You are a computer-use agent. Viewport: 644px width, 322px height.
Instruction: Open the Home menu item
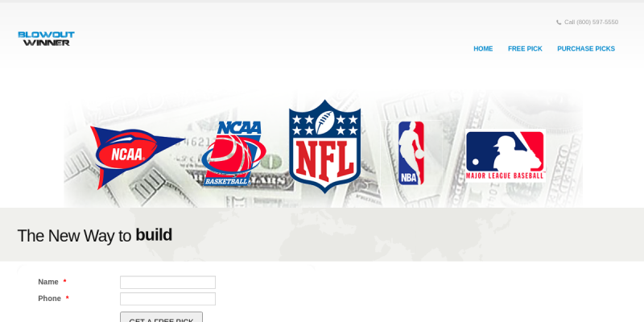[x=483, y=49]
